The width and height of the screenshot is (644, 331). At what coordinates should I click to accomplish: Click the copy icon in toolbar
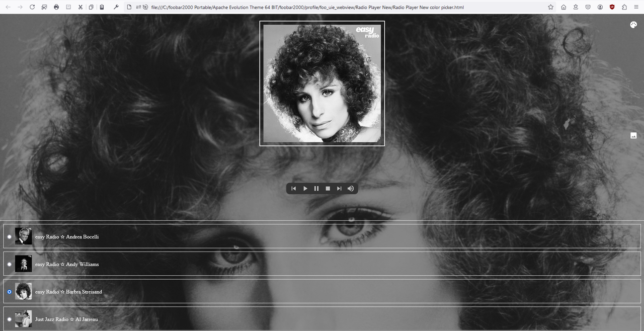click(x=91, y=7)
